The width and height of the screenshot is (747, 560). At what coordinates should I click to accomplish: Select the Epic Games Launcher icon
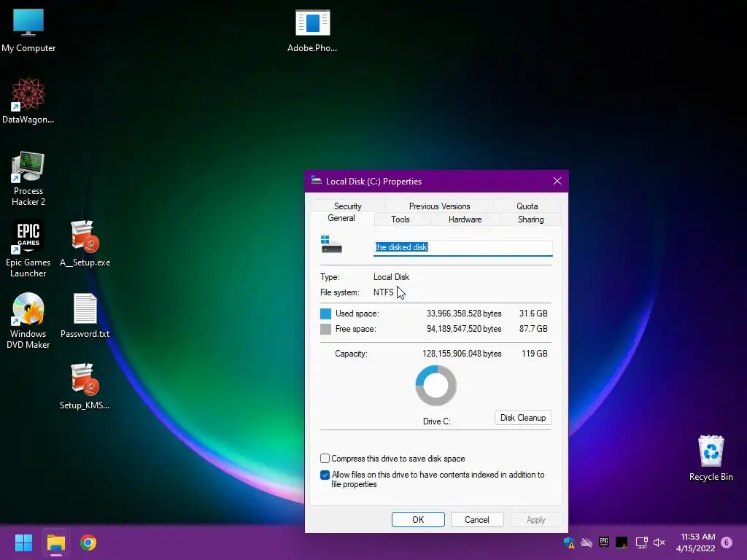coord(28,249)
